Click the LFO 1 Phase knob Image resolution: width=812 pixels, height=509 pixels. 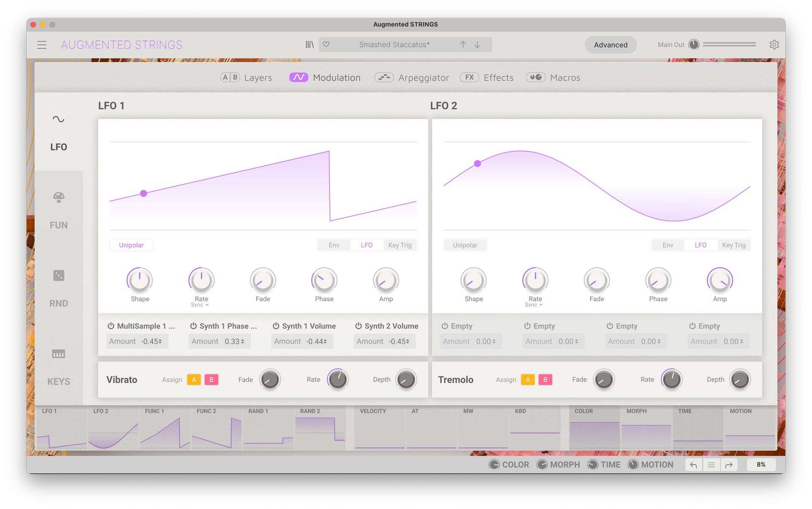[x=324, y=280]
